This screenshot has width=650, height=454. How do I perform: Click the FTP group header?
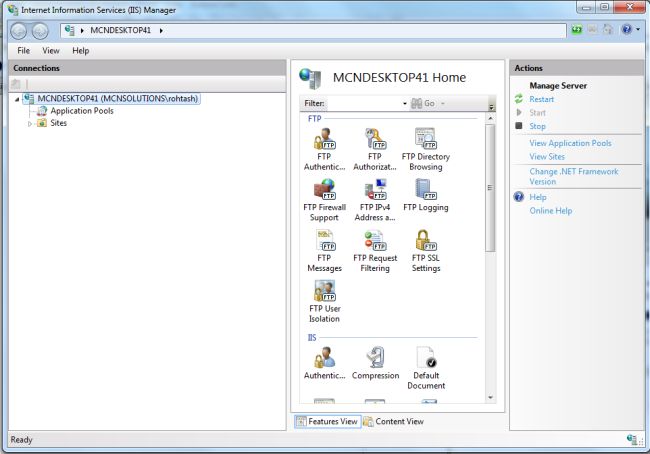[315, 119]
